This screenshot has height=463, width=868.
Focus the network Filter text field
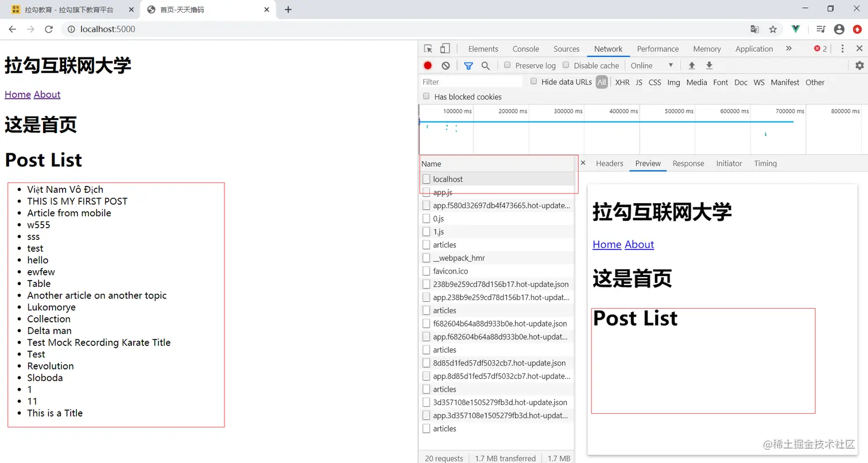pos(472,82)
